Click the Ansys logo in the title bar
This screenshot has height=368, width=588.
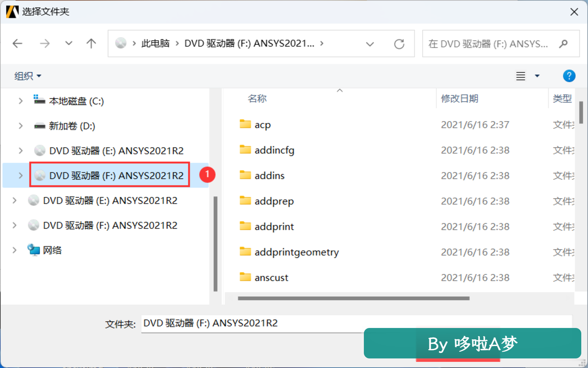point(12,12)
